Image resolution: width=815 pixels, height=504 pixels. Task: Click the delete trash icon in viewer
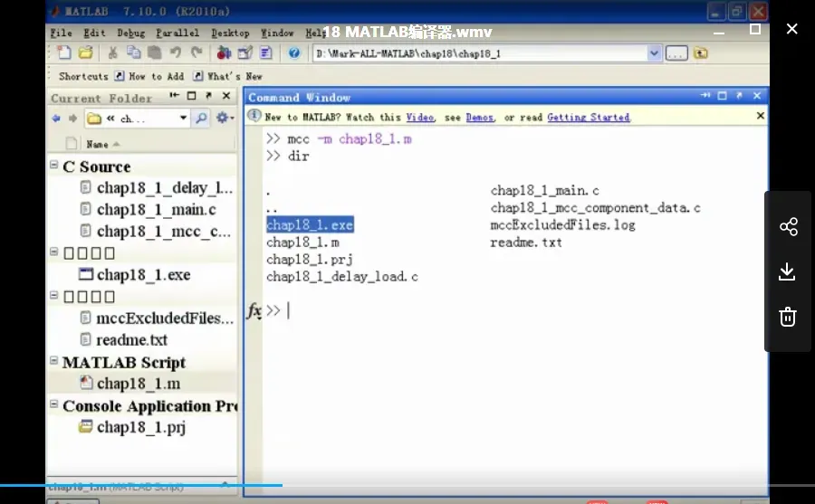[788, 317]
